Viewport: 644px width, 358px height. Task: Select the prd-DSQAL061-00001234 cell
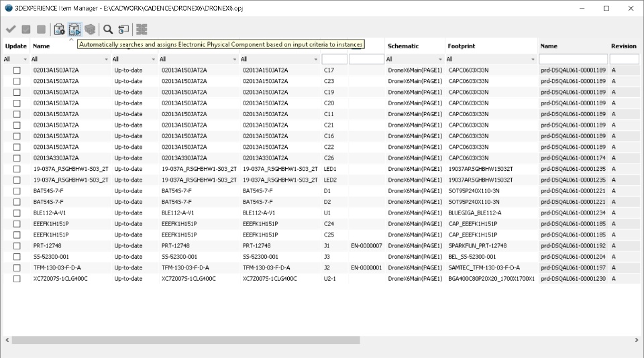pos(573,213)
